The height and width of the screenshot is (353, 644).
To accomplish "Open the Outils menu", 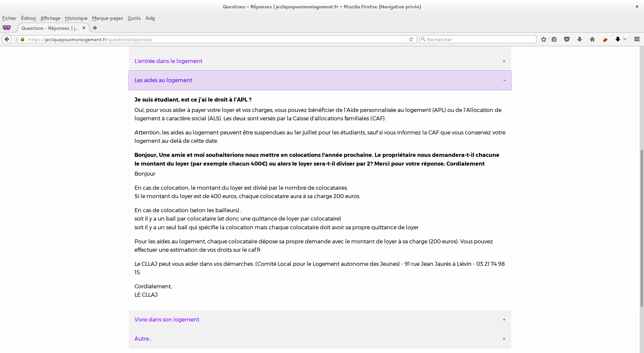I will coord(134,18).
